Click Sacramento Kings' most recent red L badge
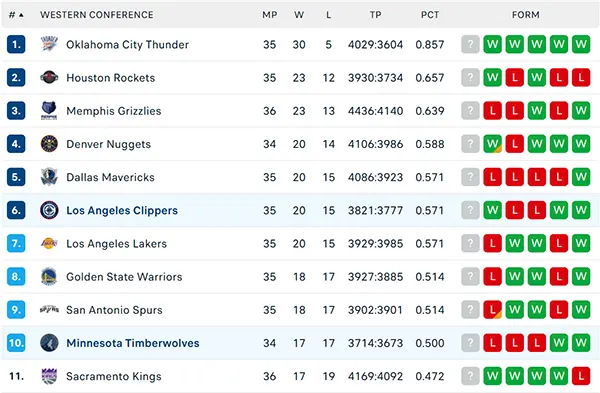 (x=581, y=376)
